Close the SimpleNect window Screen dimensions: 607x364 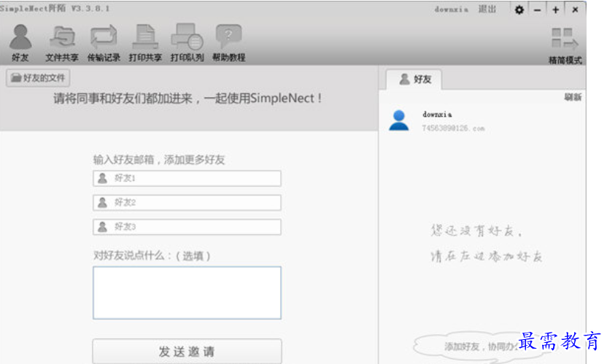point(575,10)
